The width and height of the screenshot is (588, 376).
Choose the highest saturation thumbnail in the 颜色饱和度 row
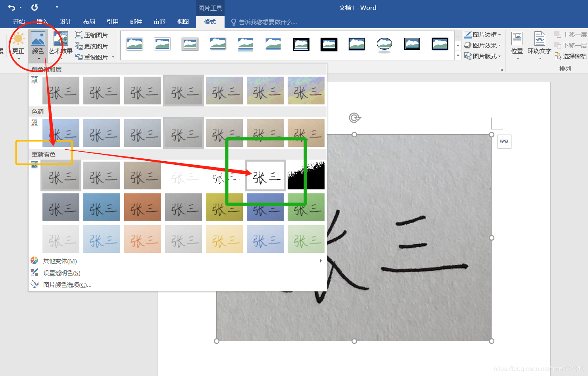(306, 91)
